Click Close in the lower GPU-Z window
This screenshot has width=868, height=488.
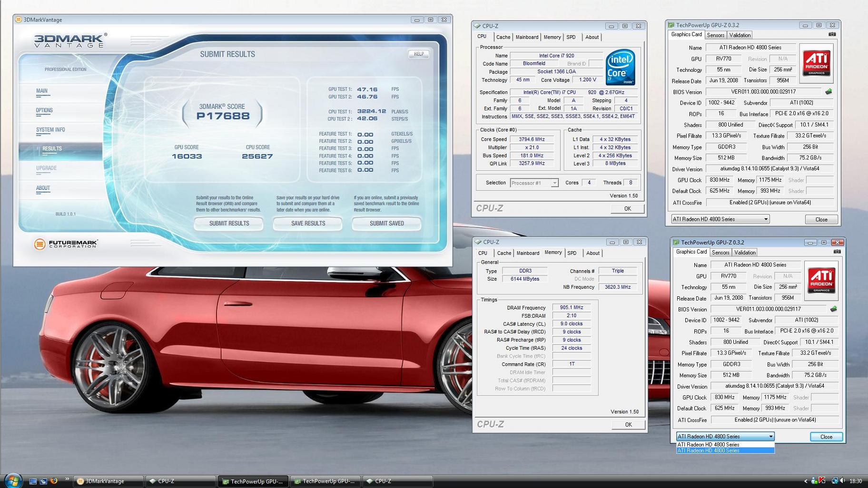click(826, 437)
